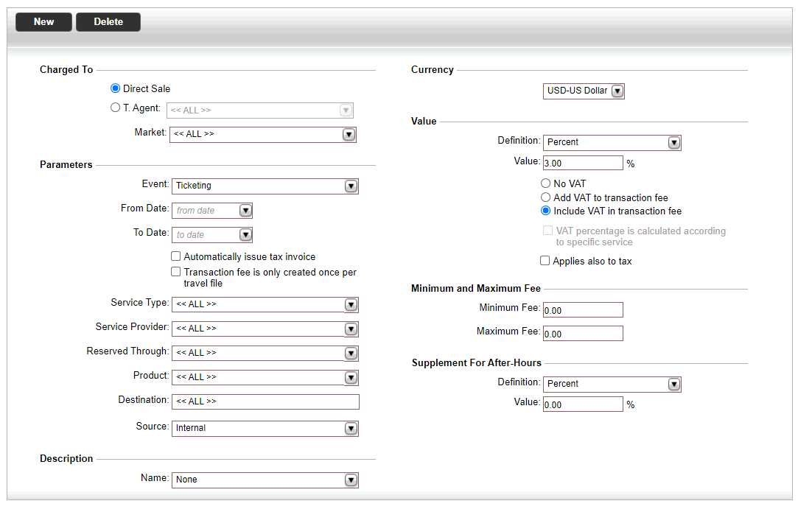Image resolution: width=812 pixels, height=512 pixels.
Task: Select Include VAT in transaction fee
Action: click(546, 211)
